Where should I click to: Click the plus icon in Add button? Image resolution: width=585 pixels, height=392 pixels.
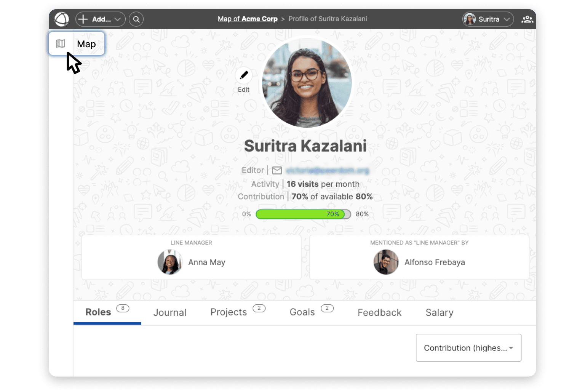click(x=83, y=19)
